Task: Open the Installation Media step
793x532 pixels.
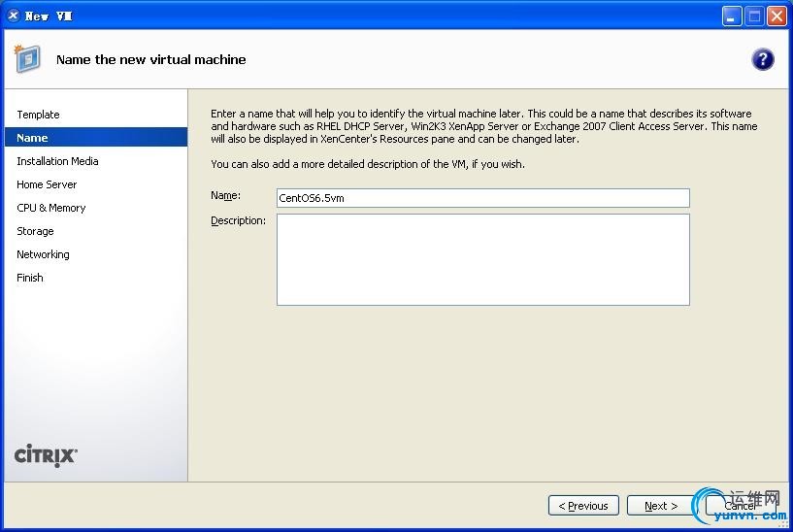Action: [x=57, y=161]
